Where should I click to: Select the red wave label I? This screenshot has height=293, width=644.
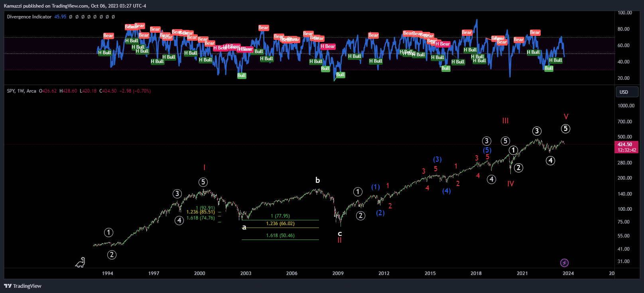click(204, 167)
